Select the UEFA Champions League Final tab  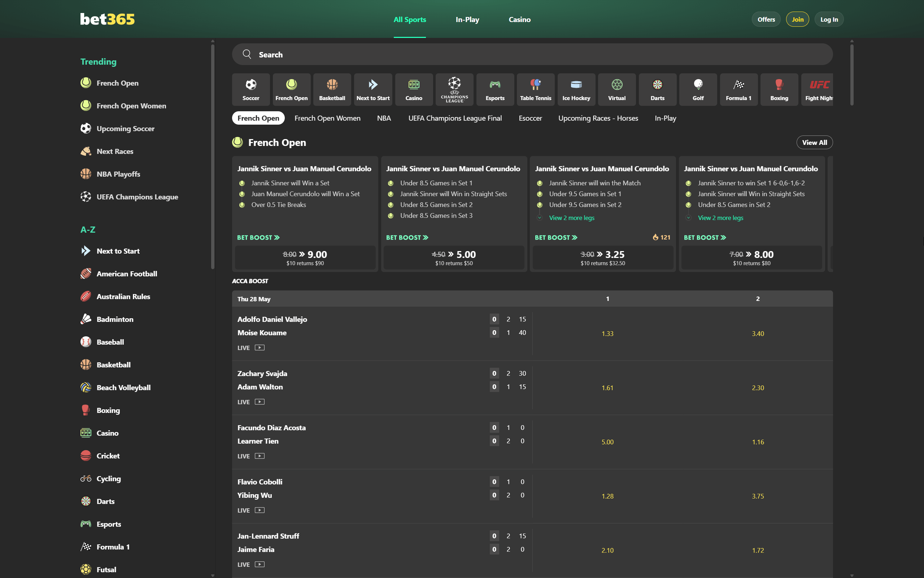(x=455, y=118)
